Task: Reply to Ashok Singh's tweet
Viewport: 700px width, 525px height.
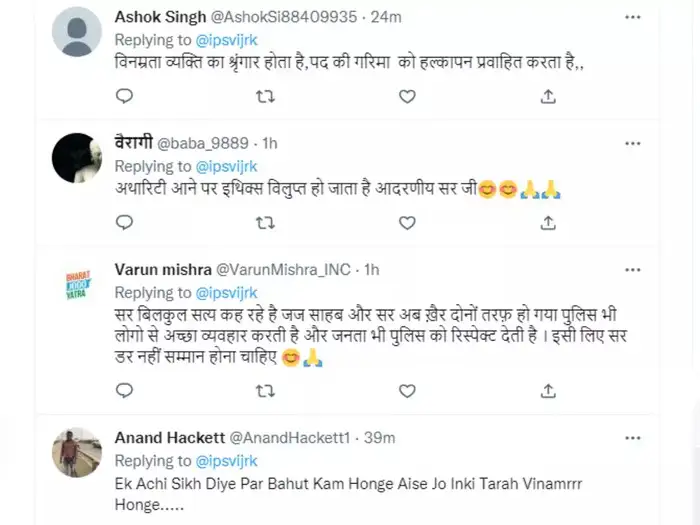Action: (x=124, y=97)
